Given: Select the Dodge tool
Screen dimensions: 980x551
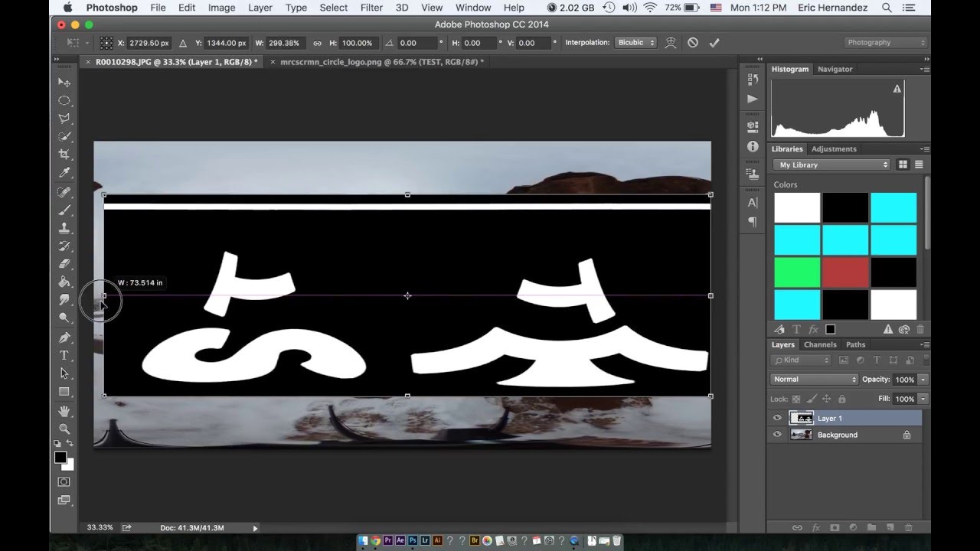Looking at the screenshot, I should [x=64, y=318].
